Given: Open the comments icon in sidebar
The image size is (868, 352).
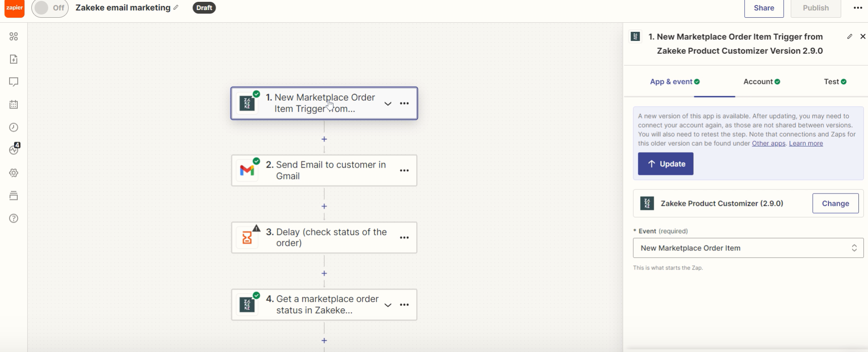Looking at the screenshot, I should (x=14, y=82).
